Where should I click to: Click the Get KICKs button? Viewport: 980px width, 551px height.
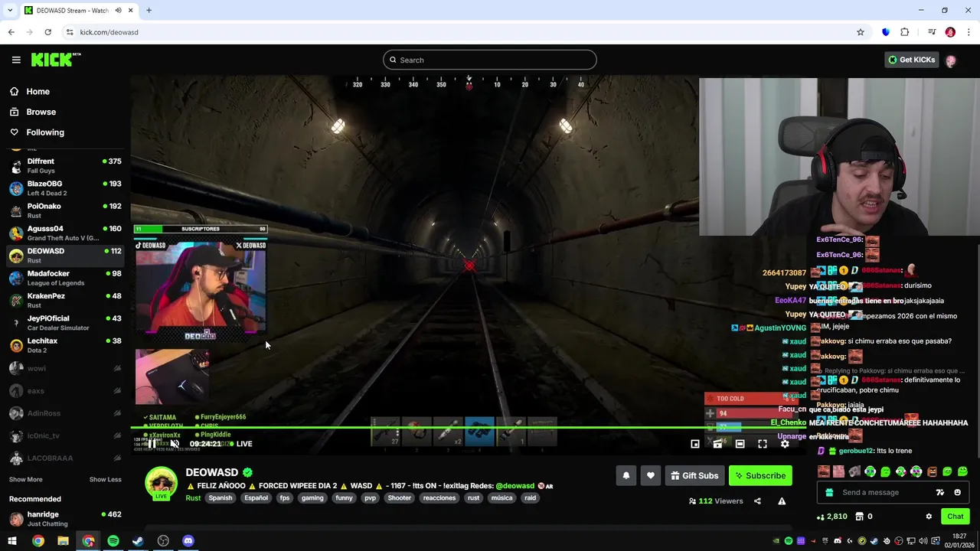coord(912,60)
